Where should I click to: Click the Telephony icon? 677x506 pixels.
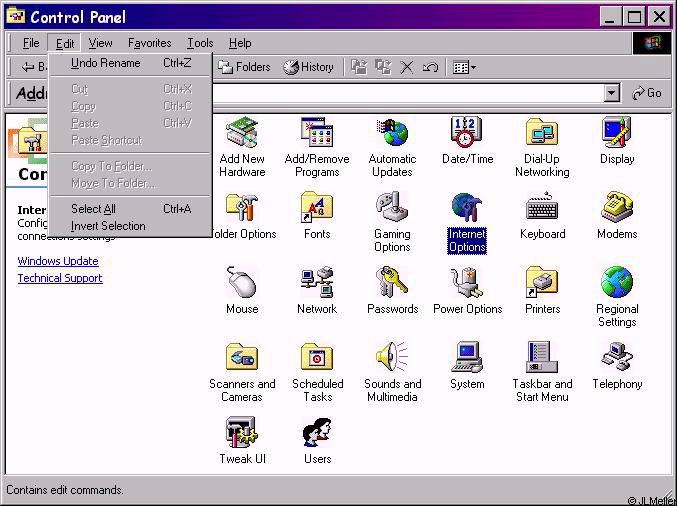[x=617, y=356]
